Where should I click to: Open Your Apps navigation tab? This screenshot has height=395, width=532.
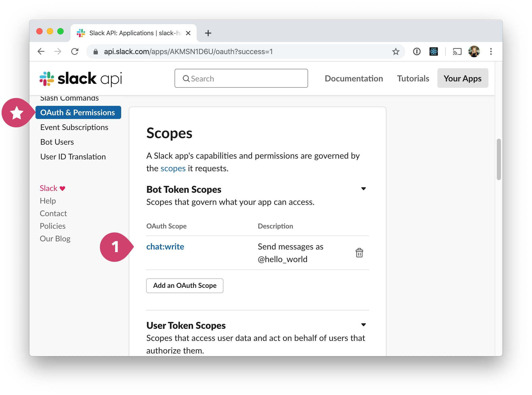tap(462, 78)
